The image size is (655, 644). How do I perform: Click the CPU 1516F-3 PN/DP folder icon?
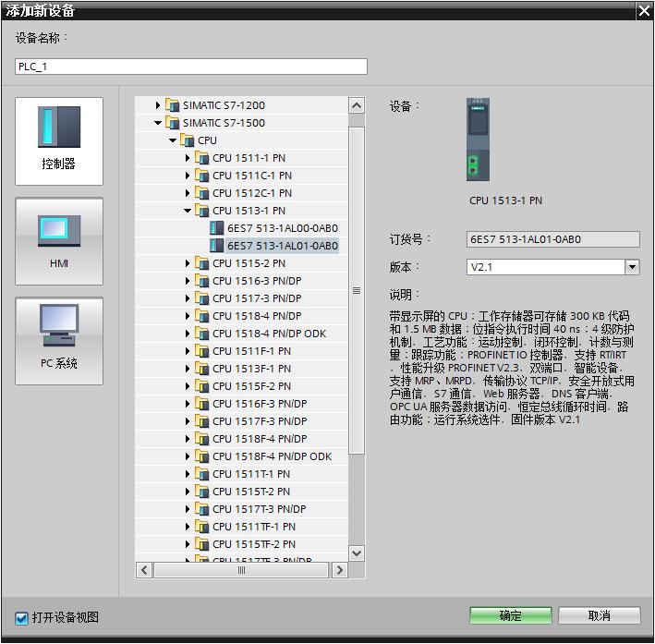(x=202, y=404)
